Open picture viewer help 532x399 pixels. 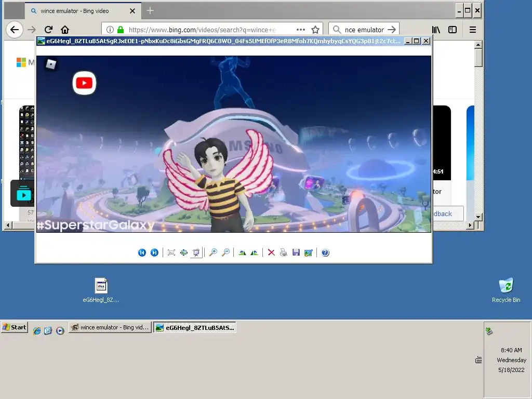click(325, 252)
